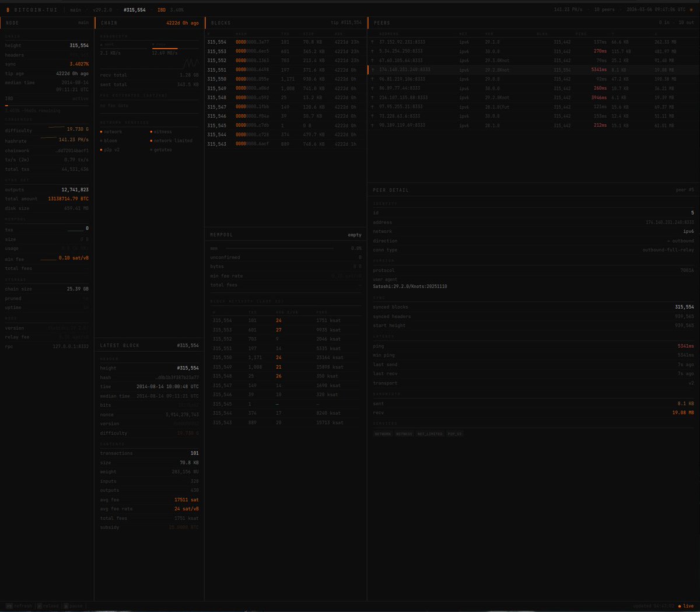Click the WITNESS service tag in Peer Detail

[x=404, y=434]
